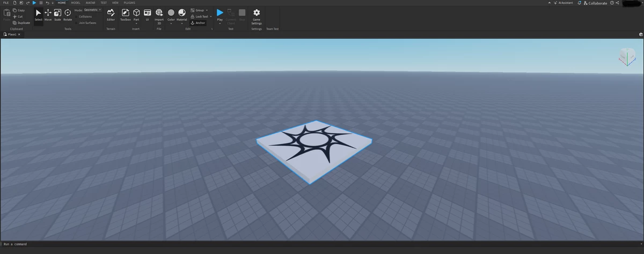Expand the Material dropdown arrow
Image resolution: width=644 pixels, height=254 pixels.
tap(182, 24)
